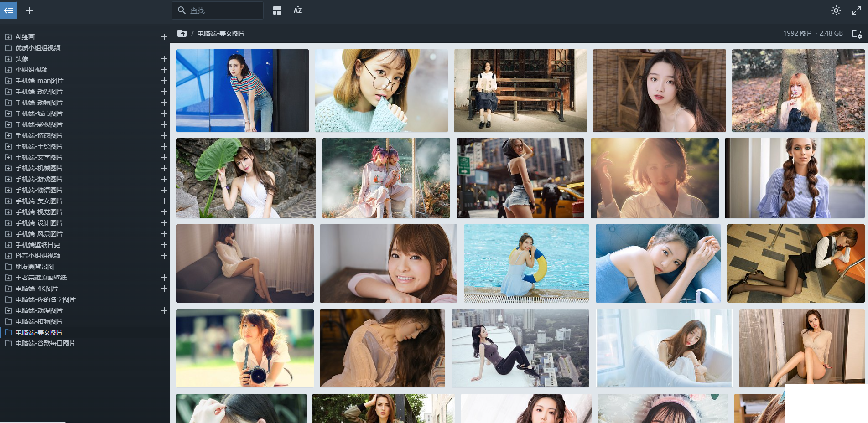Select the highlighted 电脑端-美女图片 folder

coord(39,332)
